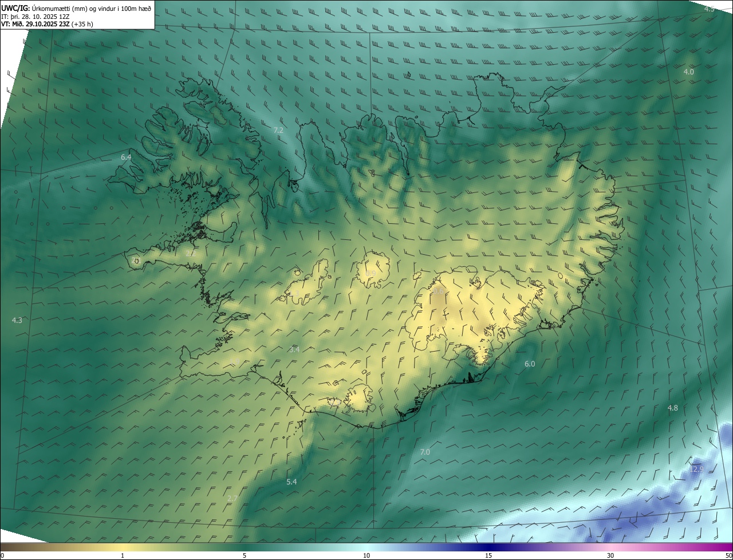The width and height of the screenshot is (733, 560).
Task: Click the 6.0 value label off the southeast coast
Action: (x=530, y=364)
